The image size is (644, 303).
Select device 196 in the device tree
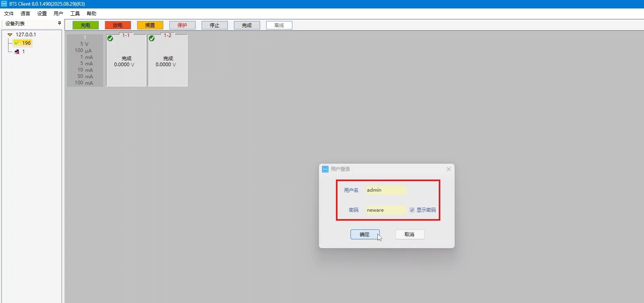(x=26, y=43)
